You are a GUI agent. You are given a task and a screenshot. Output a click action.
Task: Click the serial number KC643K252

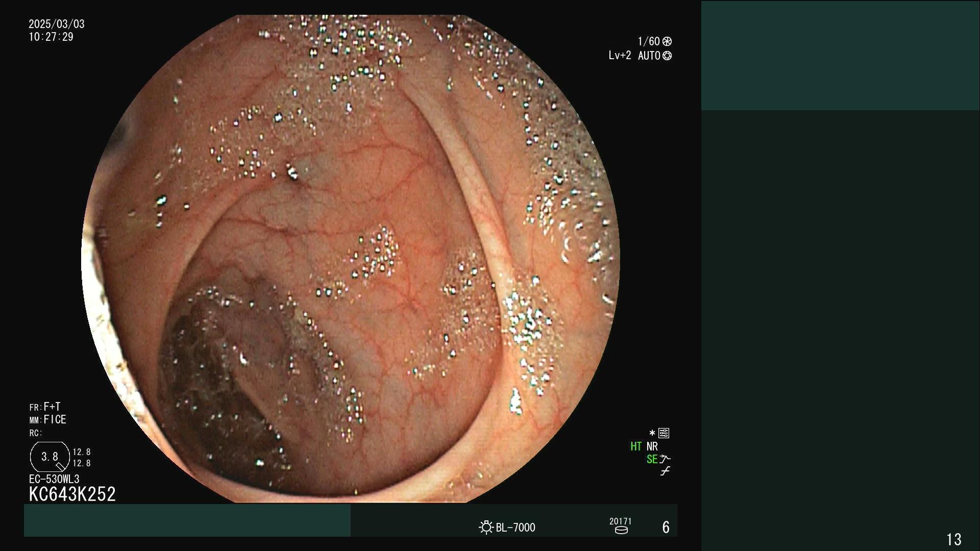(x=72, y=494)
